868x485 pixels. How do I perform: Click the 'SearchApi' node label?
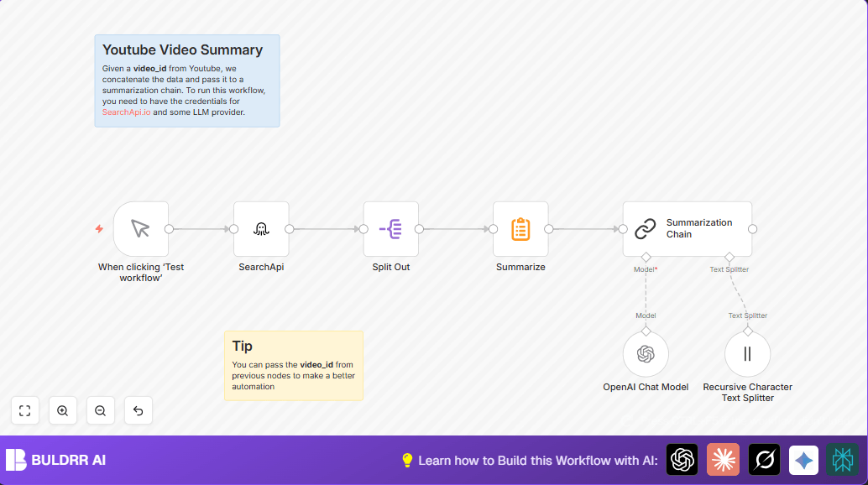[x=261, y=267]
